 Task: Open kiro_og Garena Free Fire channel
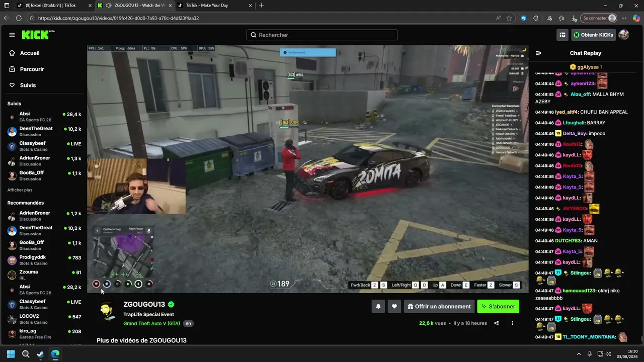tap(44, 334)
